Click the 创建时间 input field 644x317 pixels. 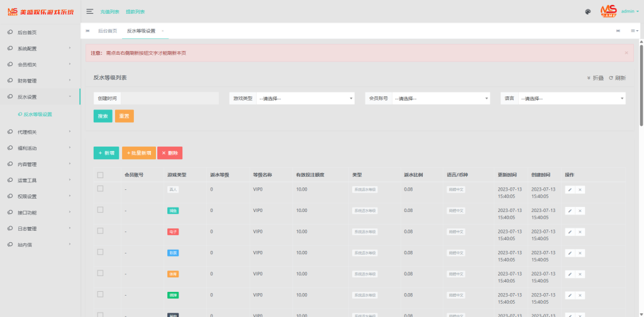coord(170,98)
